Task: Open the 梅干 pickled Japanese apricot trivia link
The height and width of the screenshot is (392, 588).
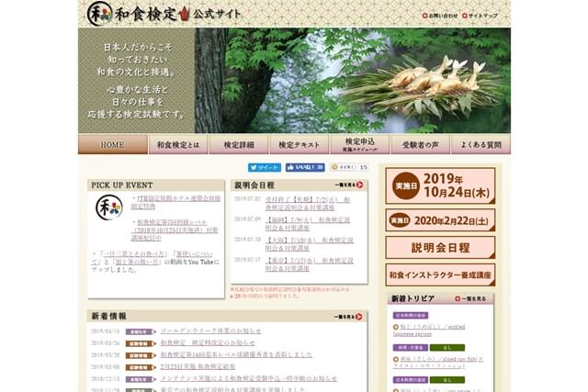Action: (x=429, y=330)
